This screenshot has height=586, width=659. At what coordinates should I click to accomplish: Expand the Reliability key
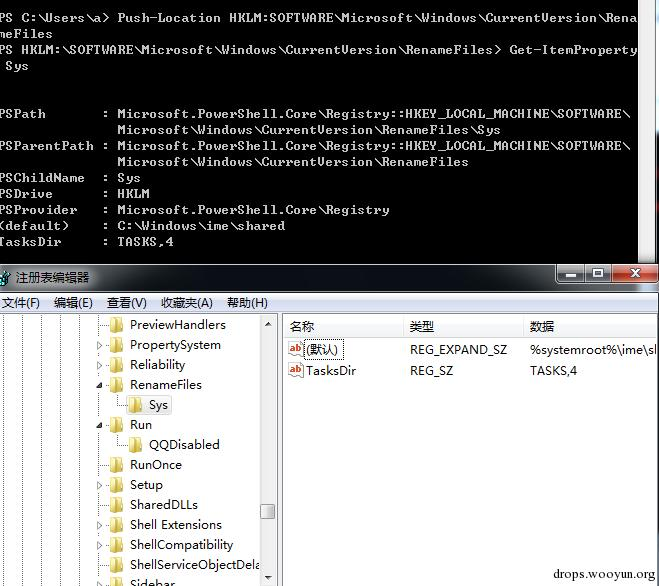click(99, 365)
